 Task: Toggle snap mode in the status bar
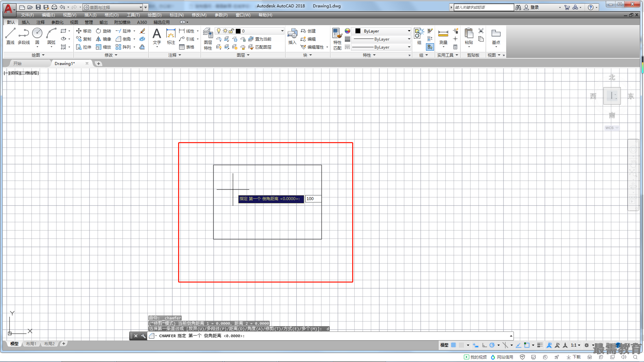(462, 345)
